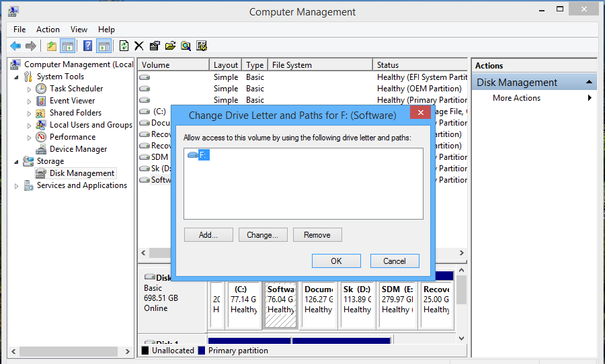Screen dimensions: 605x364
Task: Click disk view scroll down arrow
Action: click(x=461, y=338)
